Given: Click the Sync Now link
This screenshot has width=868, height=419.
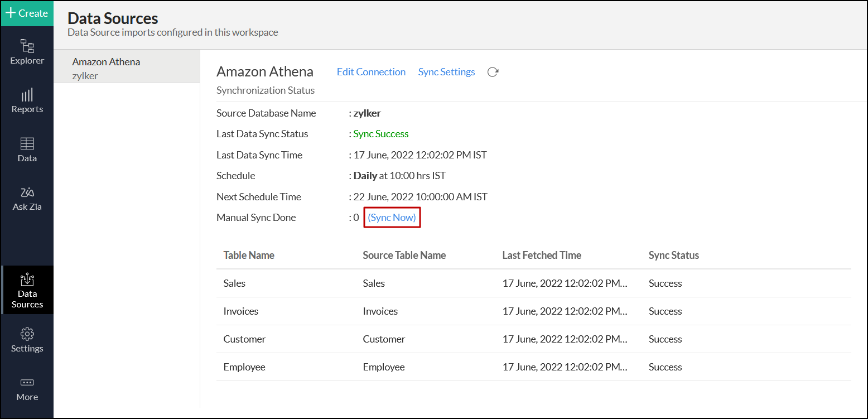Looking at the screenshot, I should tap(392, 218).
